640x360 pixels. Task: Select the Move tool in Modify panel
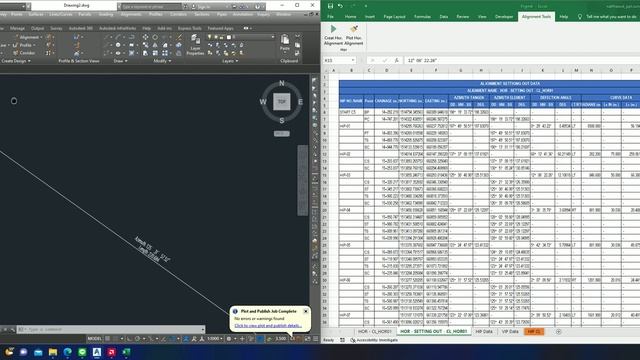coord(145,37)
